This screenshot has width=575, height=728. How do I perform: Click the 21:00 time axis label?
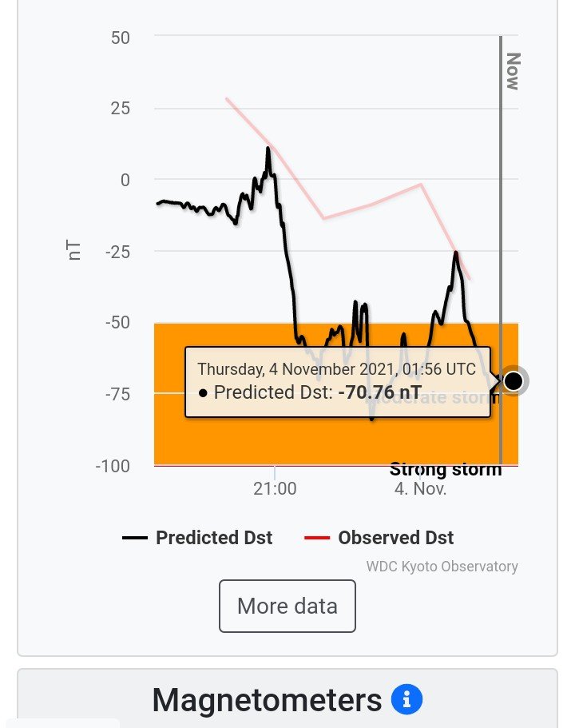[x=275, y=488]
